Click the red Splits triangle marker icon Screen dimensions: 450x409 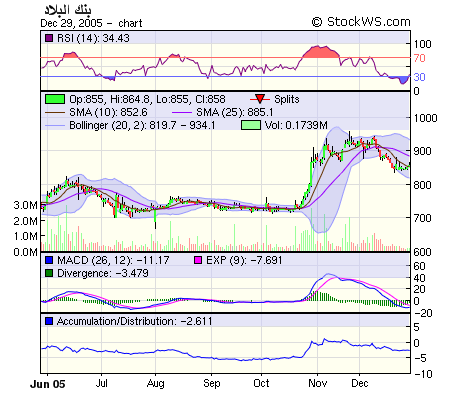click(x=260, y=99)
